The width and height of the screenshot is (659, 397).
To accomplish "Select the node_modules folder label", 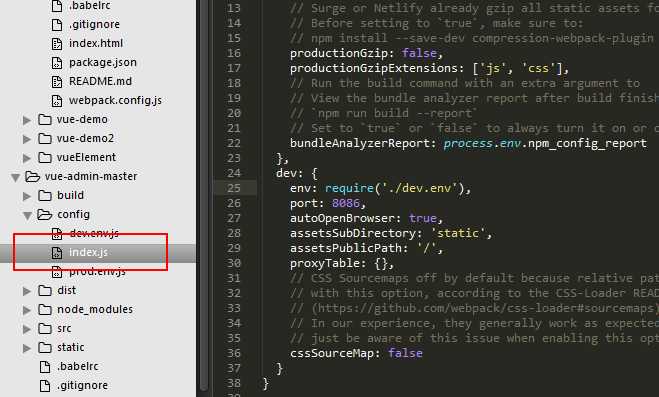I will (x=95, y=309).
